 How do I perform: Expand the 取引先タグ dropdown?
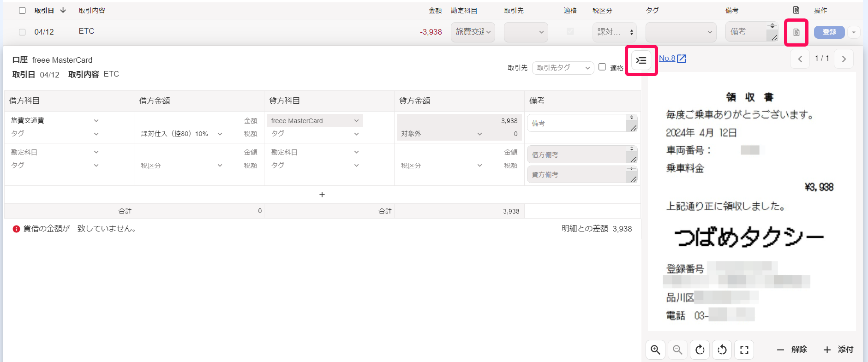click(563, 68)
